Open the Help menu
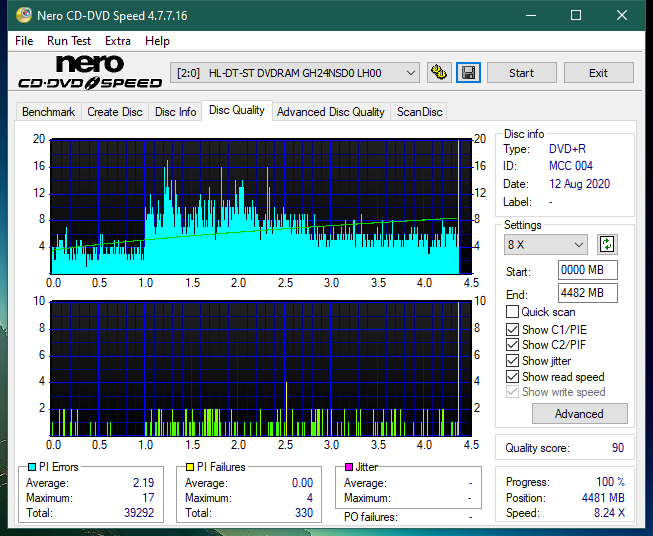 (157, 41)
